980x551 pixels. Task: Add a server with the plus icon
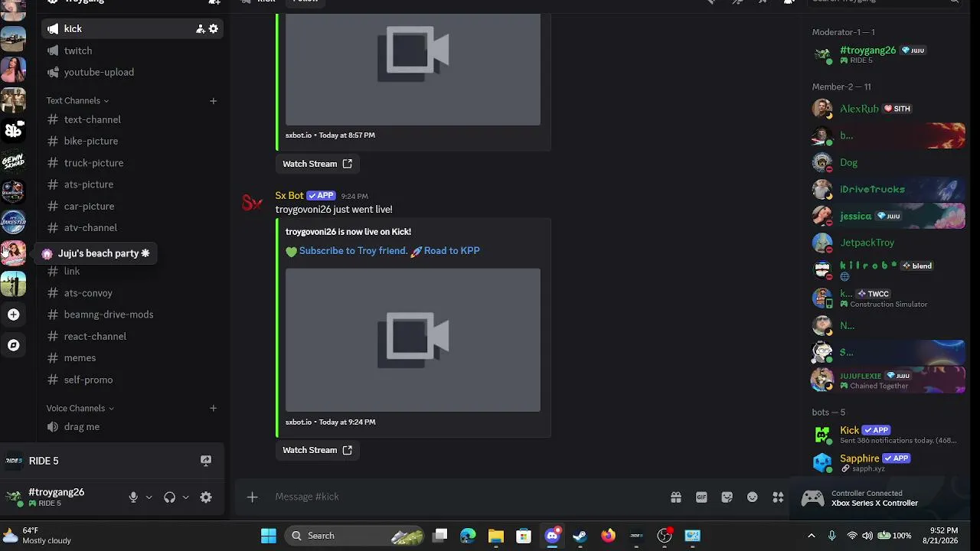pos(13,315)
